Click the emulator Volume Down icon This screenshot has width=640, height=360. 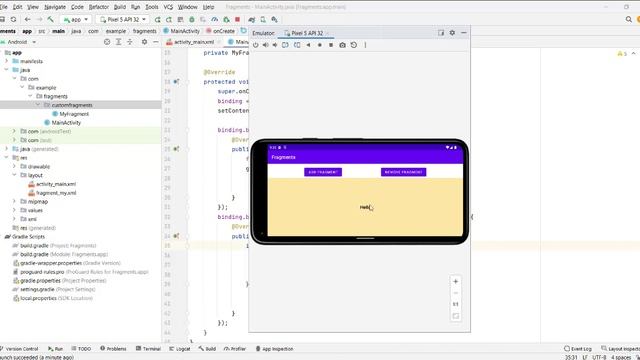[x=275, y=45]
